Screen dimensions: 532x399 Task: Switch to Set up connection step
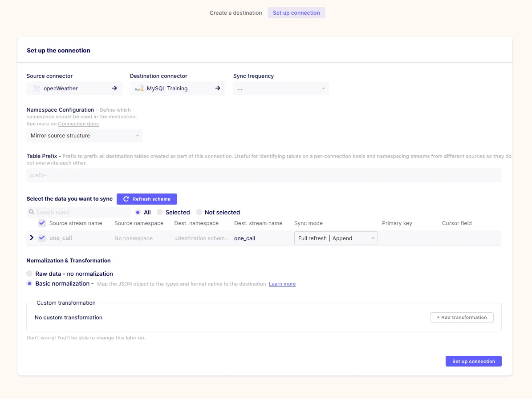click(296, 13)
